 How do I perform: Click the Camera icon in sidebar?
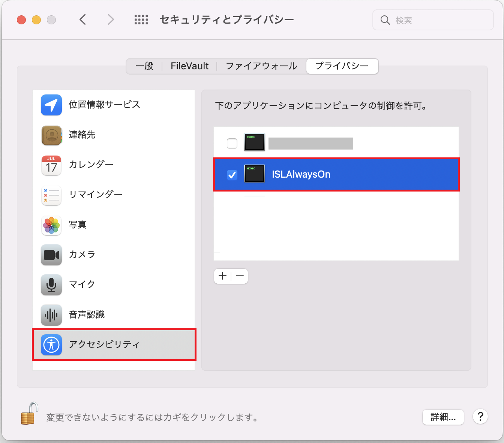51,255
